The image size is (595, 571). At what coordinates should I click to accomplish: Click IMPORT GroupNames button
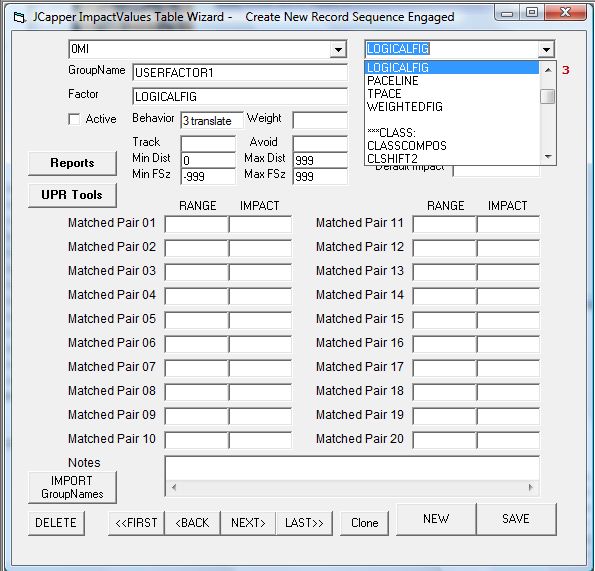(x=72, y=488)
